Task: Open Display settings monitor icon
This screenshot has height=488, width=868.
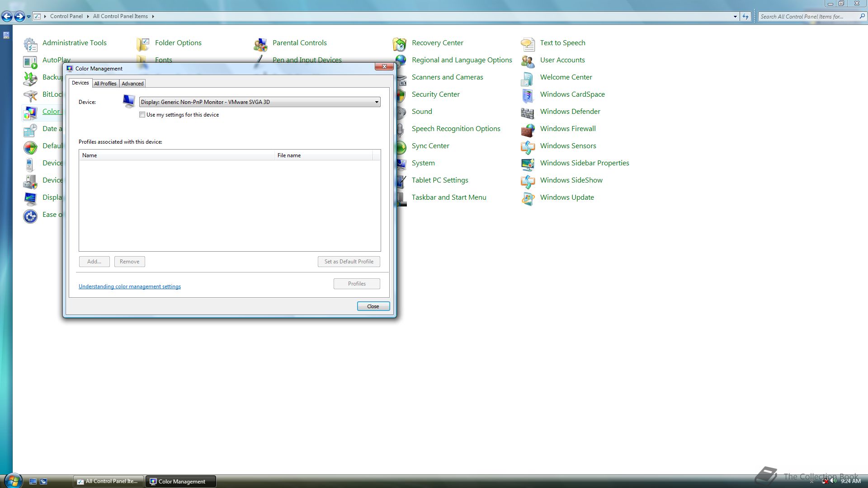Action: tap(30, 198)
